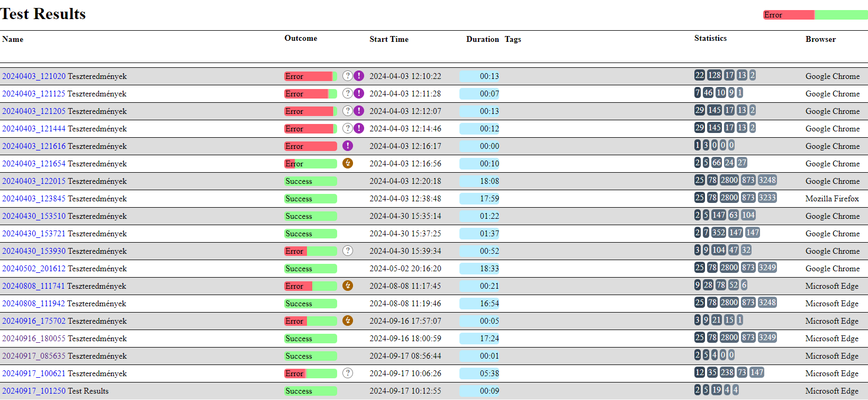Click the statistics badge showing 238
Image resolution: width=868 pixels, height=400 pixels.
coord(727,372)
